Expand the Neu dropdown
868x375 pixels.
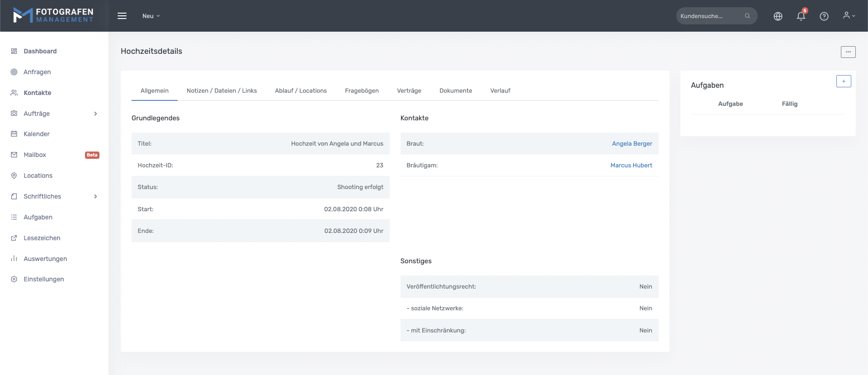151,16
